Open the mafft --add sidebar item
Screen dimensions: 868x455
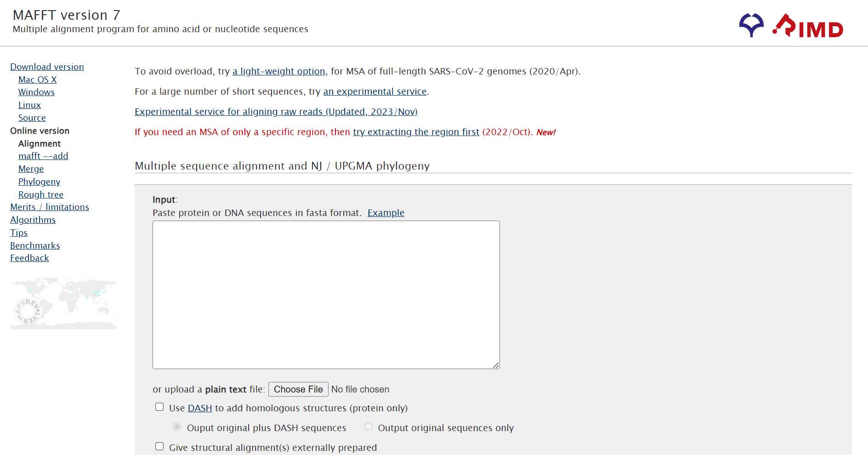coord(43,156)
